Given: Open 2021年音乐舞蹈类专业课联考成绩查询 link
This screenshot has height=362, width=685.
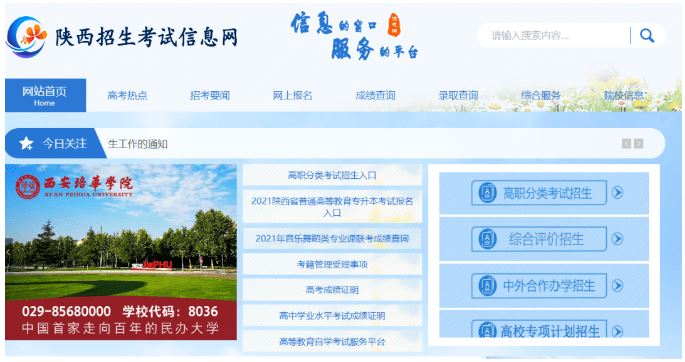Looking at the screenshot, I should (x=332, y=238).
